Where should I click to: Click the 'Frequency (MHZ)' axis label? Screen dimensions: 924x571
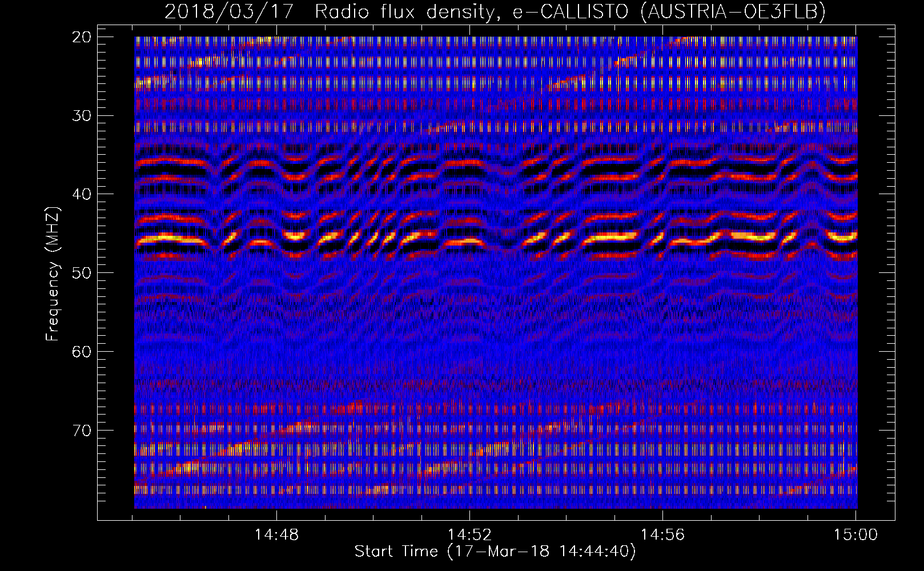(53, 274)
